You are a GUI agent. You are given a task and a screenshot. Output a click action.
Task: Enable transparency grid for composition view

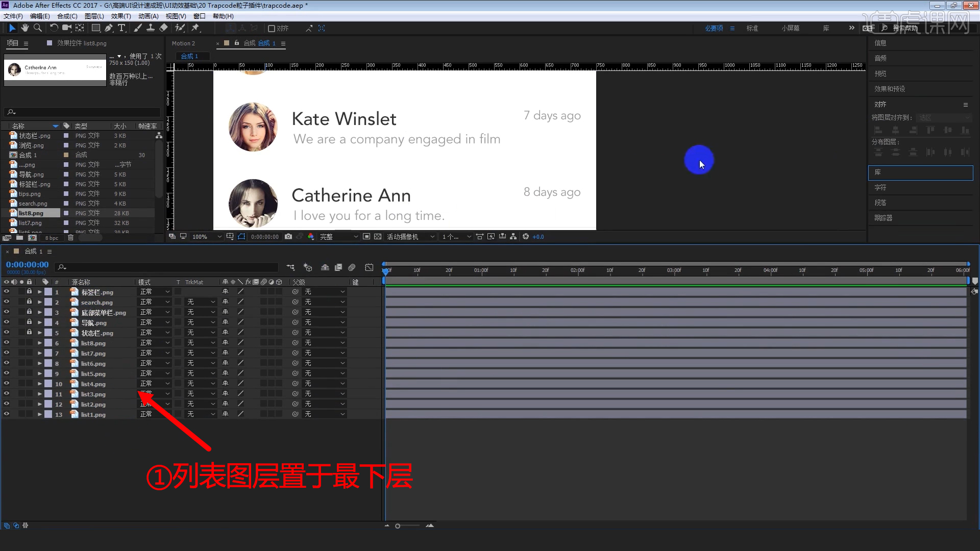point(377,236)
